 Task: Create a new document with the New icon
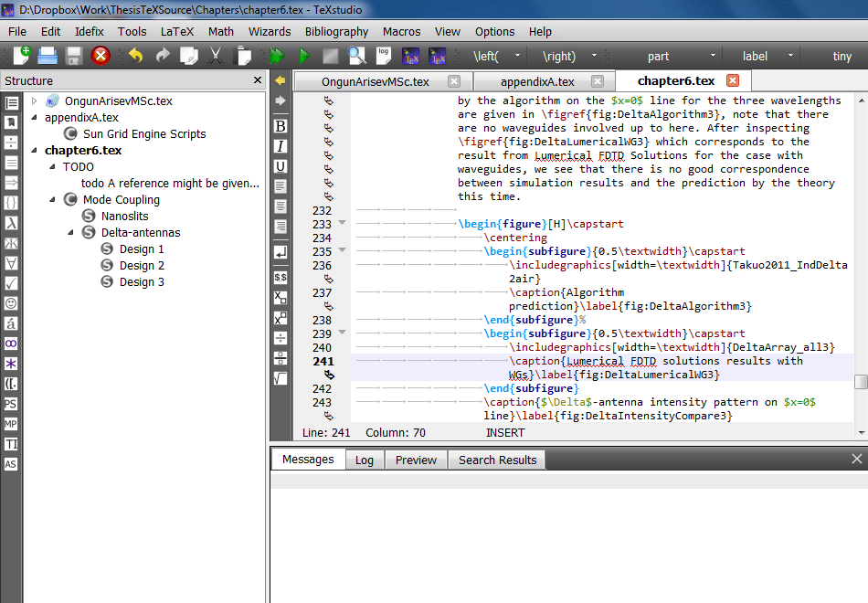pyautogui.click(x=22, y=56)
